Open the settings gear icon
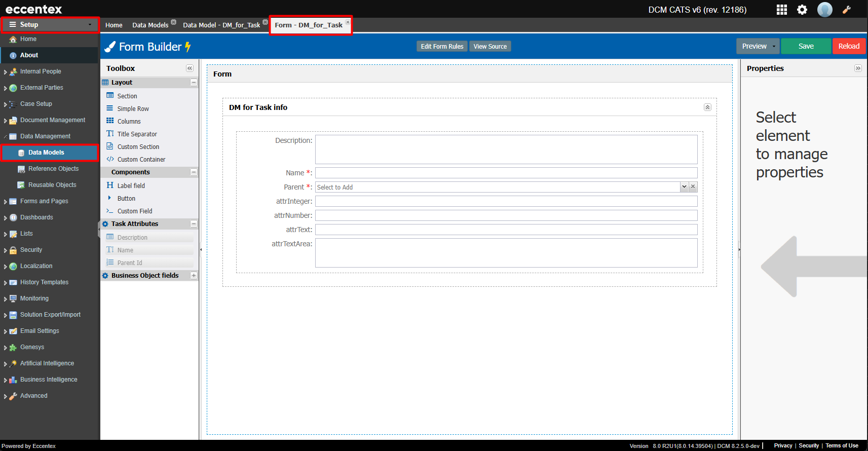The height and width of the screenshot is (451, 868). pos(802,10)
